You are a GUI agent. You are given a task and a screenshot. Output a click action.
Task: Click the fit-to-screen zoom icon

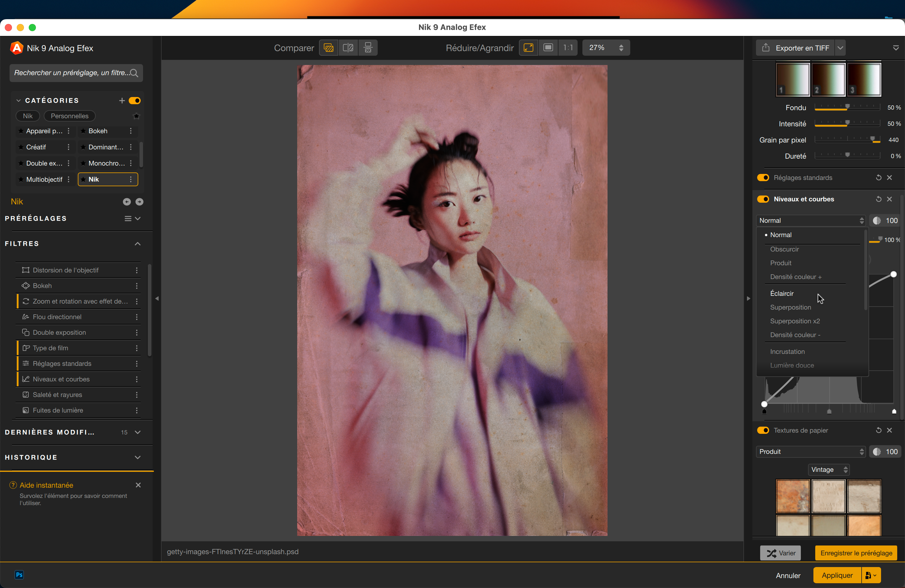click(x=529, y=48)
